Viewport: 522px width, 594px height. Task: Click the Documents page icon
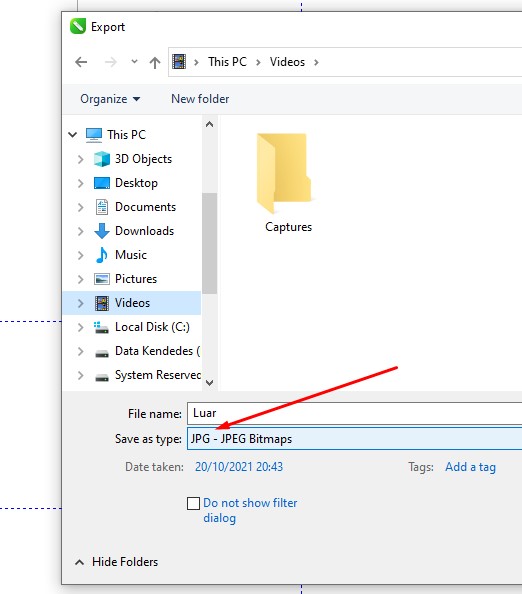click(x=102, y=207)
